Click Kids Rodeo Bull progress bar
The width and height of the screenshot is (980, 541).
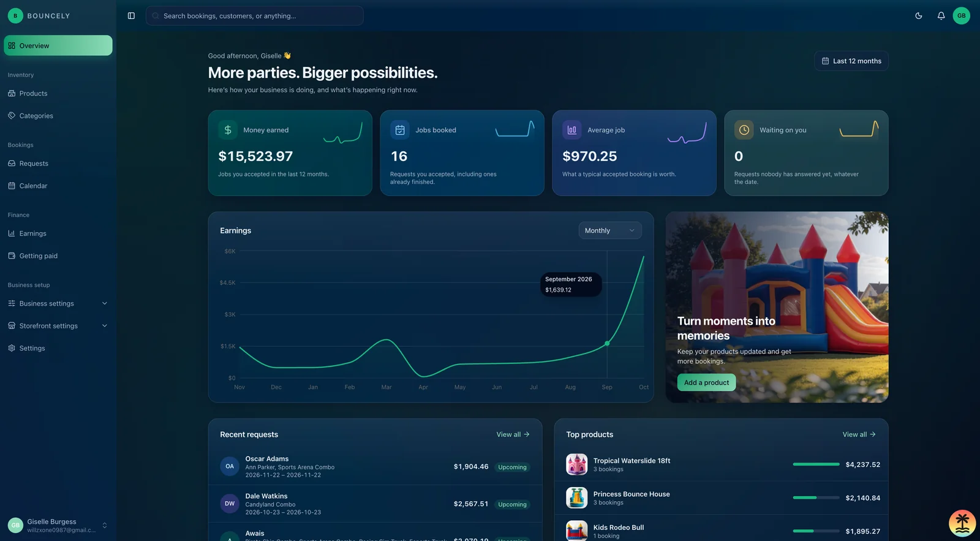pos(816,531)
